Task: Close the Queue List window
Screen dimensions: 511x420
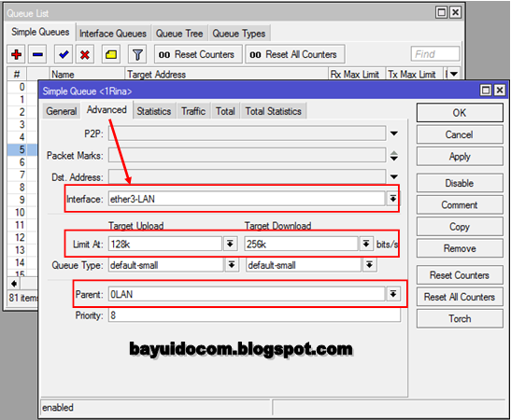Action: [x=455, y=12]
